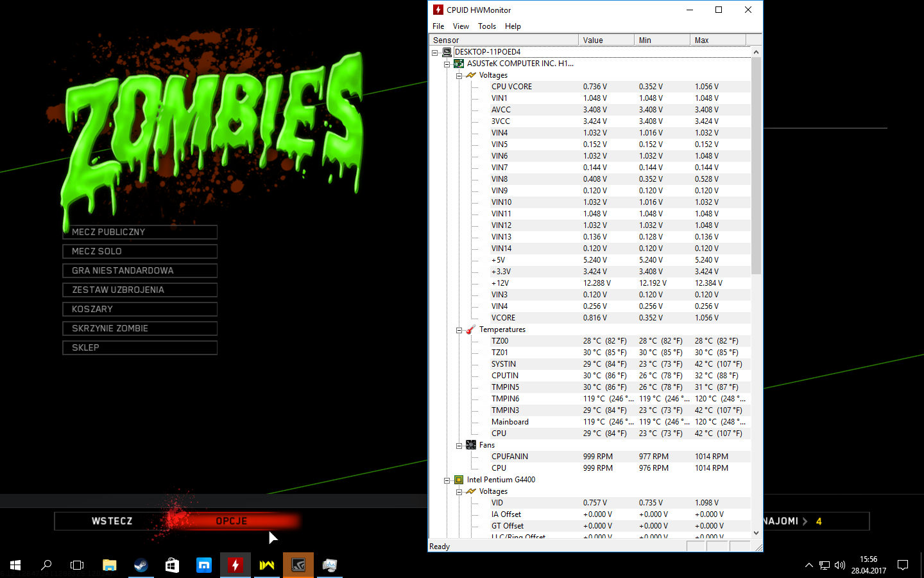
Task: Select MECZ PUBLICZNY in the Zombies menu
Action: (x=140, y=232)
